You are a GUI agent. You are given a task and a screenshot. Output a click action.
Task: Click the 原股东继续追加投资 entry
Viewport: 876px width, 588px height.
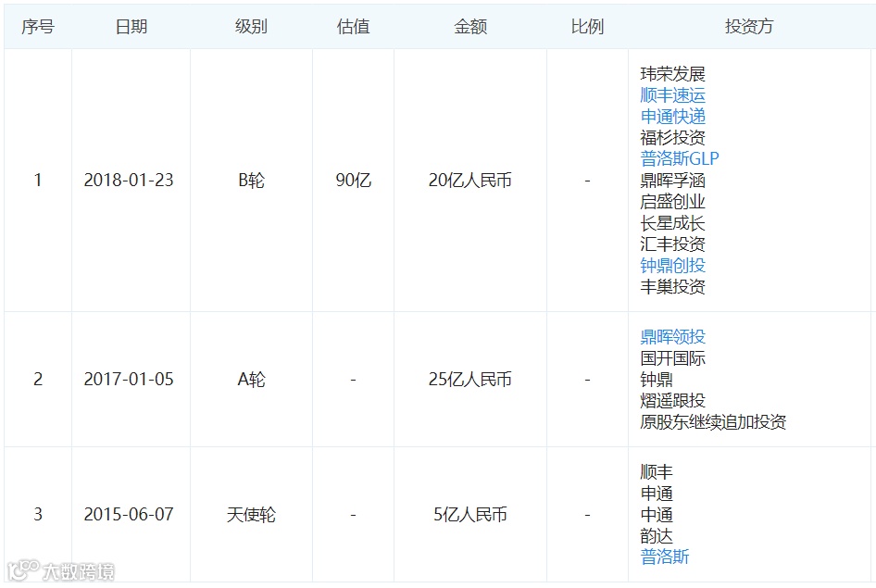[x=713, y=421]
